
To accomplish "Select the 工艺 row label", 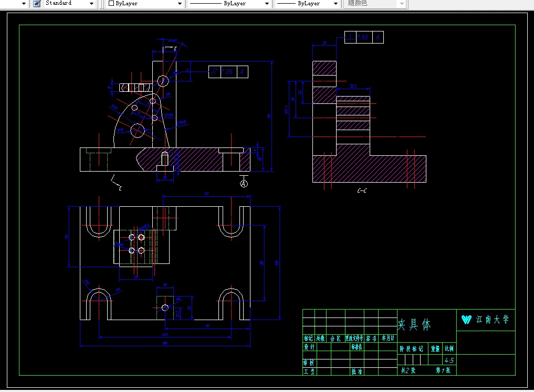I will coord(309,371).
